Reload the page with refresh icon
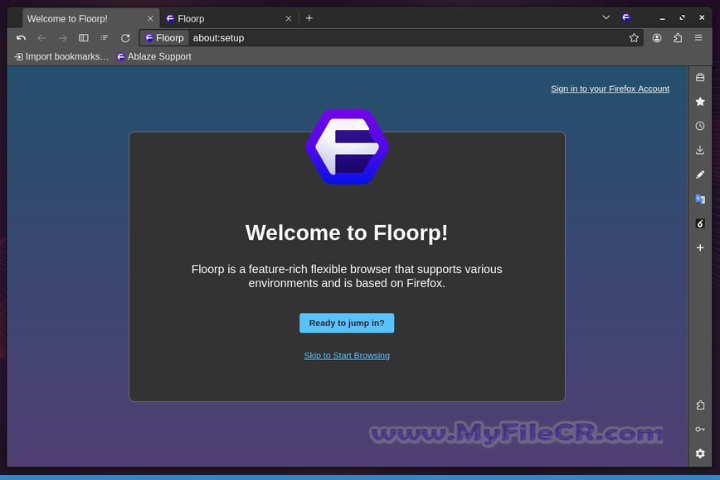Image resolution: width=720 pixels, height=480 pixels. click(125, 38)
